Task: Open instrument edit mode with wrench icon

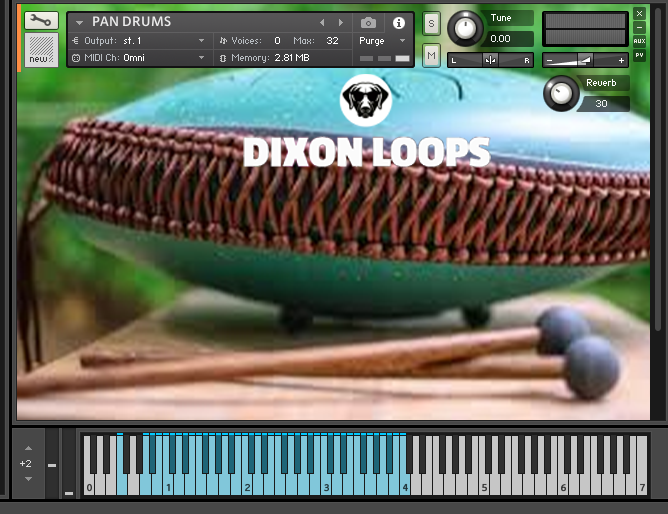Action: (41, 20)
